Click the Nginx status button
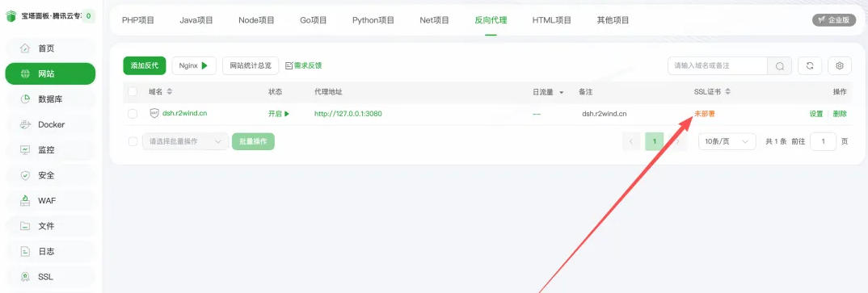 193,65
